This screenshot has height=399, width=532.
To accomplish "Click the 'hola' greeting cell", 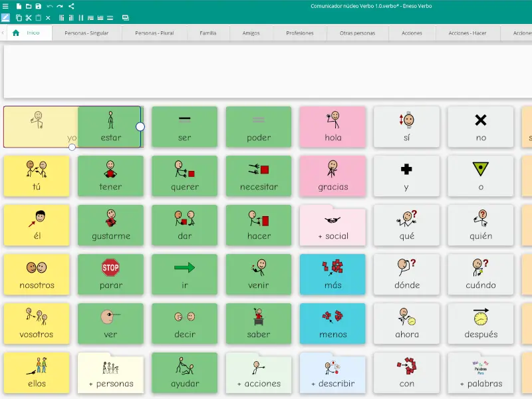I will click(x=332, y=126).
